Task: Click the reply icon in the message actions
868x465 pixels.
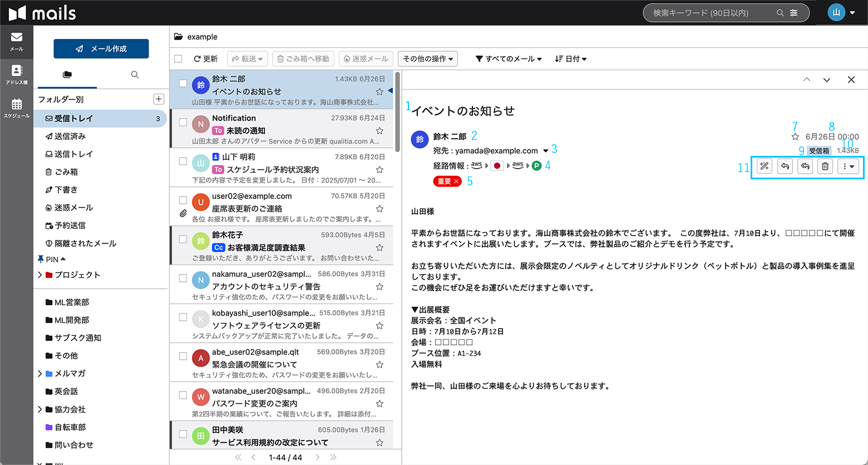Action: (785, 167)
